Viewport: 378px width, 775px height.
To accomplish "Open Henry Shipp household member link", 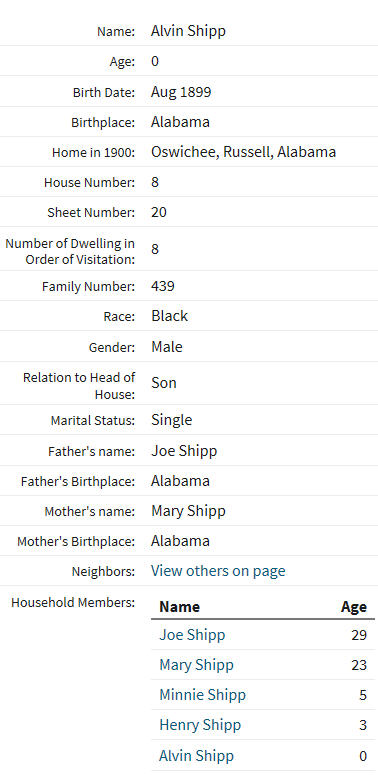I will tap(200, 725).
